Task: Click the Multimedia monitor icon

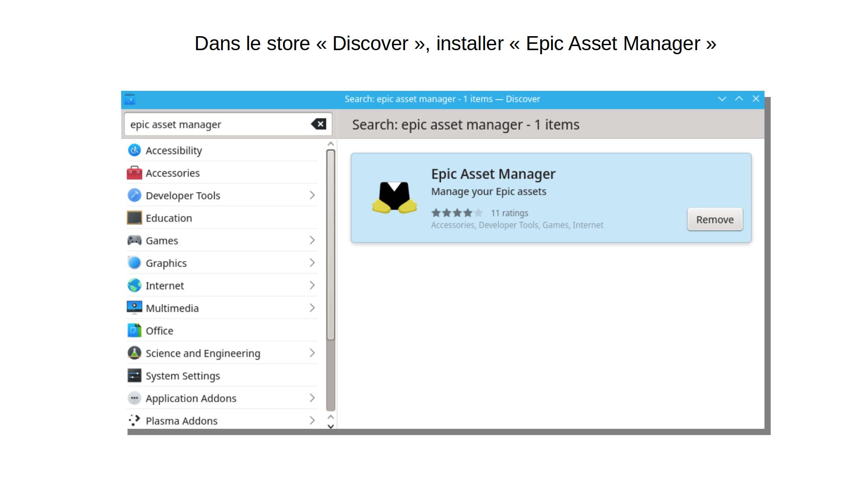Action: pos(134,308)
